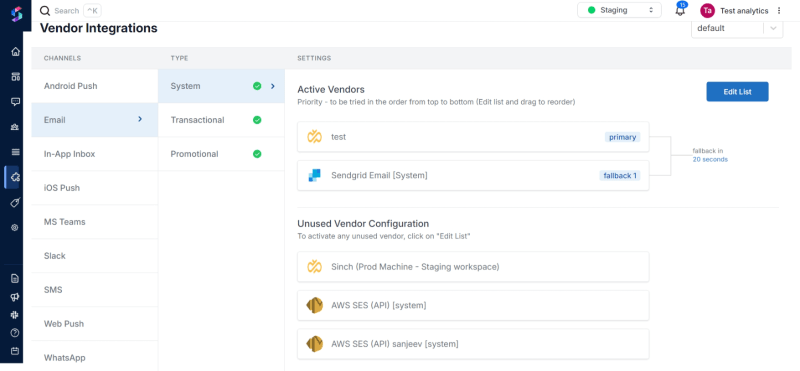Open the stacked lines sidebar icon
Viewport: 800px width, 371px height.
(x=15, y=152)
